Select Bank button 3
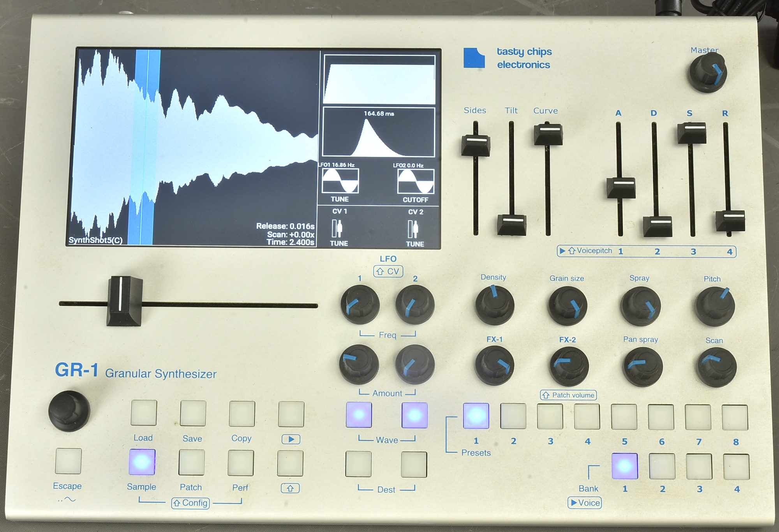Viewport: 779px width, 532px height. tap(699, 467)
